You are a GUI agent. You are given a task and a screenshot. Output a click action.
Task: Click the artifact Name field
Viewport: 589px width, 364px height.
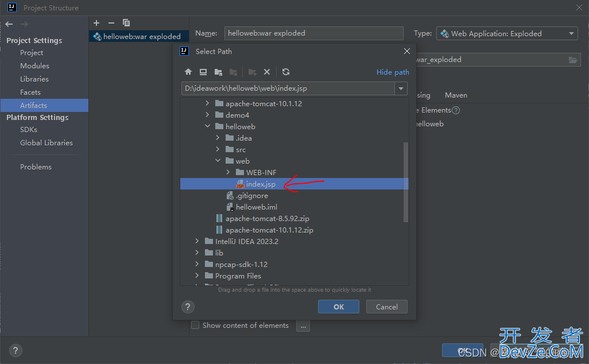313,33
